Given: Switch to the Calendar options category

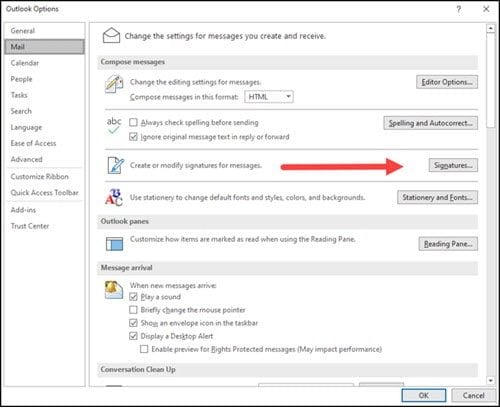Looking at the screenshot, I should (25, 63).
